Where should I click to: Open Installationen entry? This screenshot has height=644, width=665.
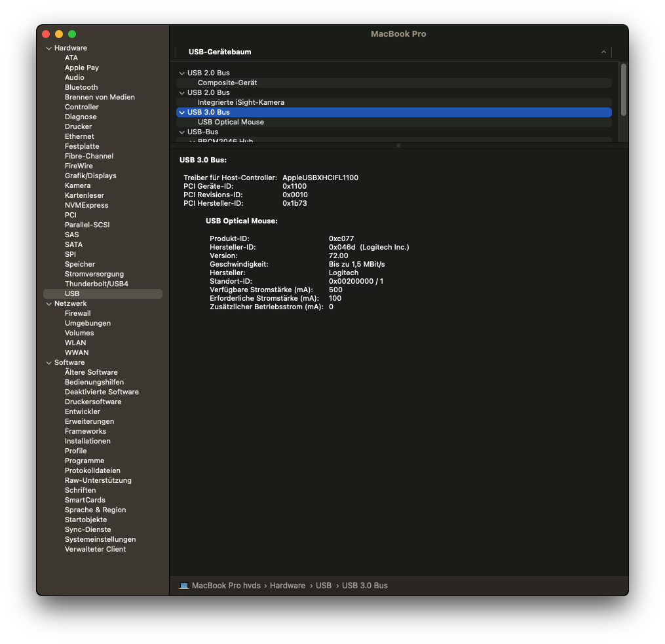point(87,441)
